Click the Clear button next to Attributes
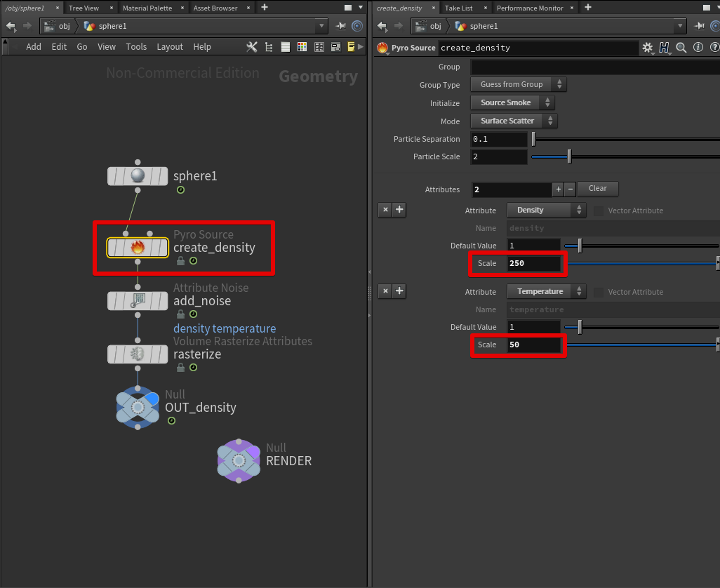 (598, 188)
